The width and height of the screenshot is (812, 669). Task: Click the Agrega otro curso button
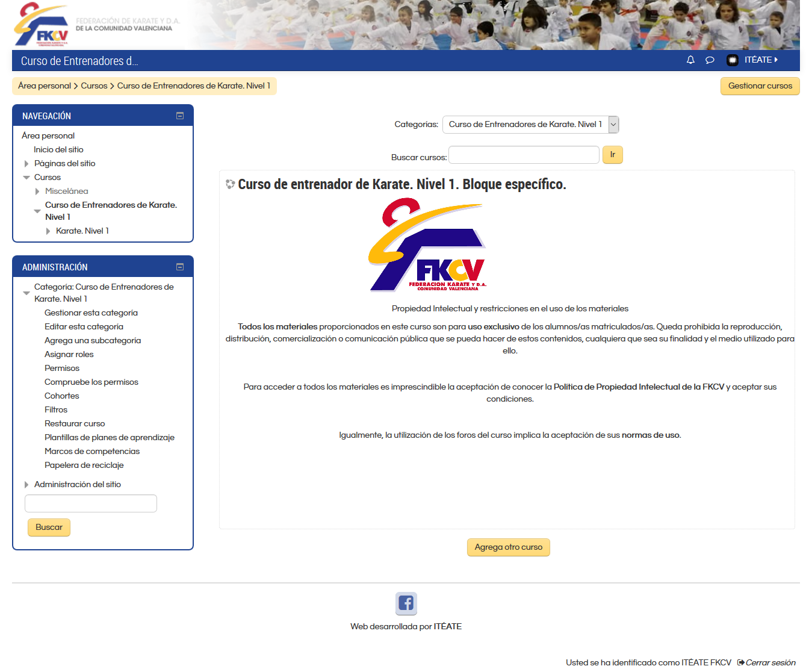click(x=509, y=547)
